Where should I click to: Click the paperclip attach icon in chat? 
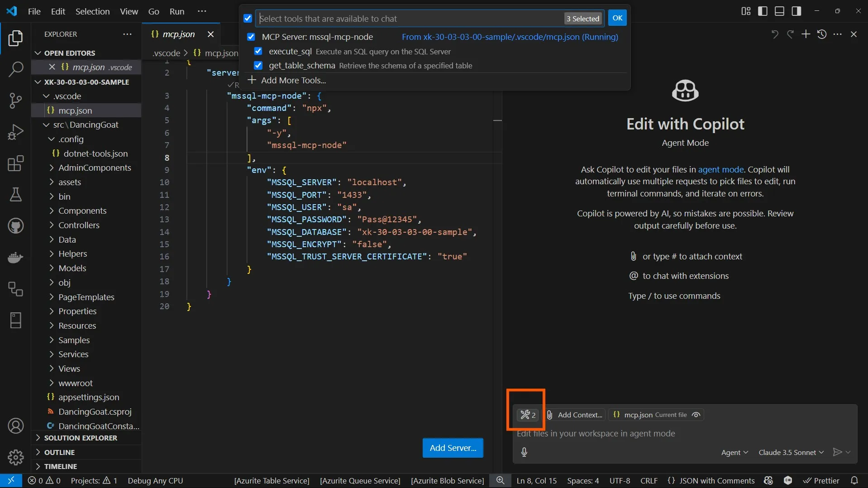pyautogui.click(x=549, y=415)
